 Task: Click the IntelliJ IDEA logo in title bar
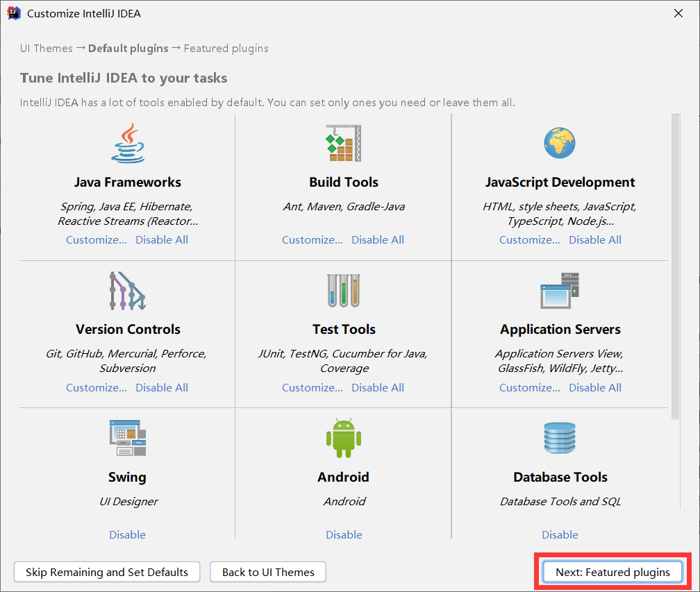pyautogui.click(x=14, y=13)
